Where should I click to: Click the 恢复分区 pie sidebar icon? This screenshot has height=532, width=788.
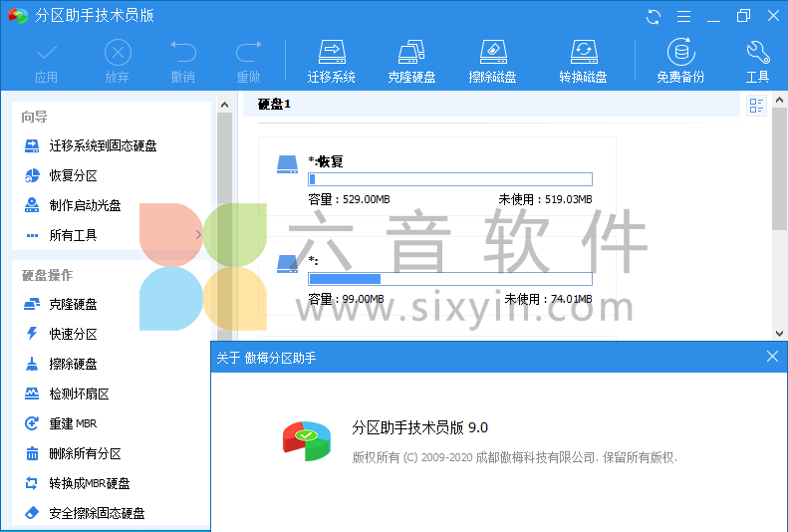click(32, 175)
